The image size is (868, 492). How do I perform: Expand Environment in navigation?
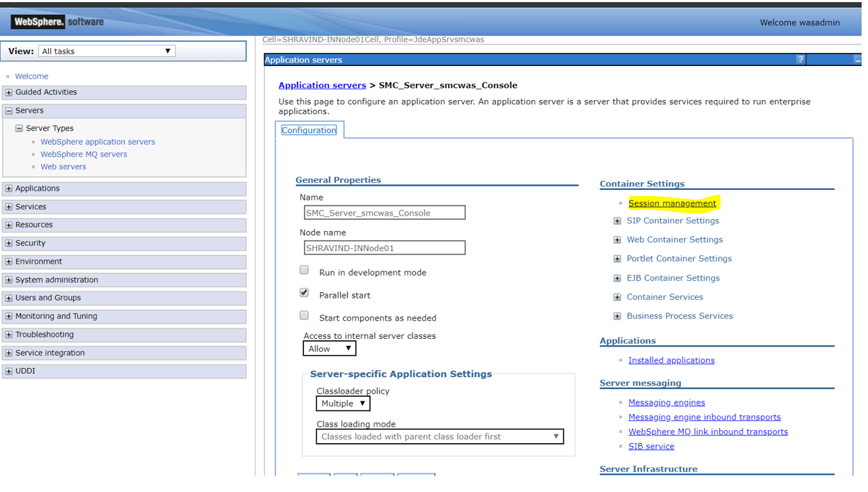9,262
